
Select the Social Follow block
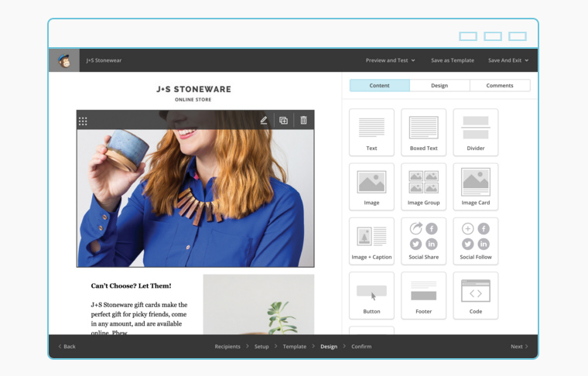coord(476,241)
